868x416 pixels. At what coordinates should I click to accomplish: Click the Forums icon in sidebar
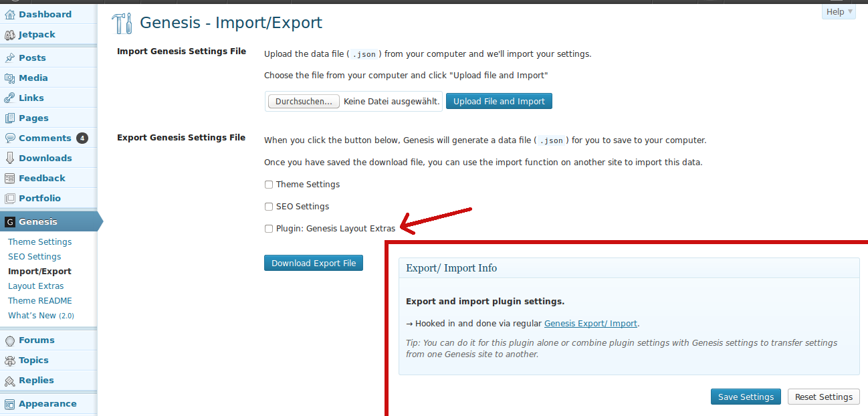pos(9,340)
